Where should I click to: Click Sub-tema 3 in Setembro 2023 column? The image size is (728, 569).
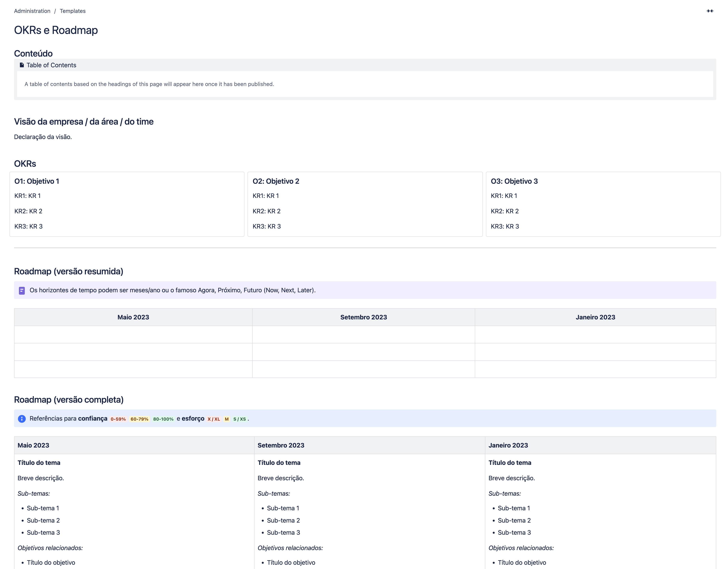[283, 533]
